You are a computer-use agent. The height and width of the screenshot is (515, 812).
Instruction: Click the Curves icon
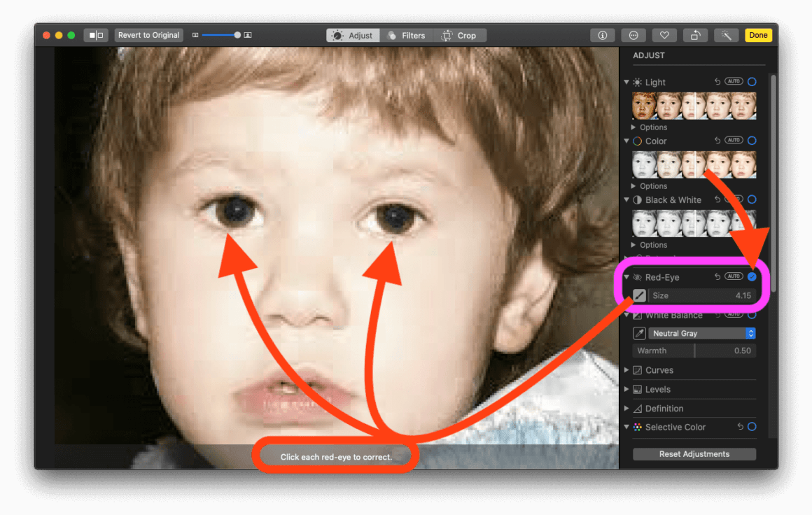pos(638,370)
